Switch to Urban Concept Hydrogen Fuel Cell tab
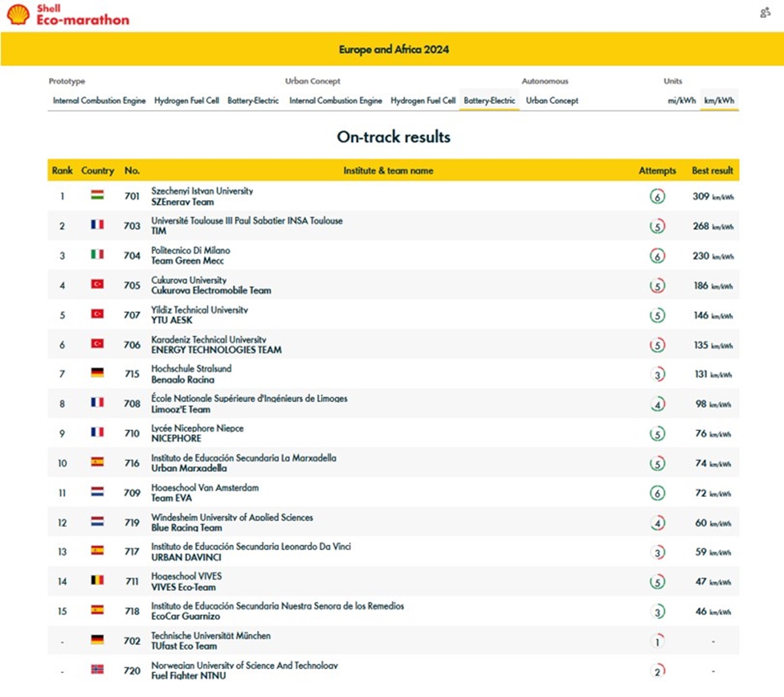 [423, 101]
